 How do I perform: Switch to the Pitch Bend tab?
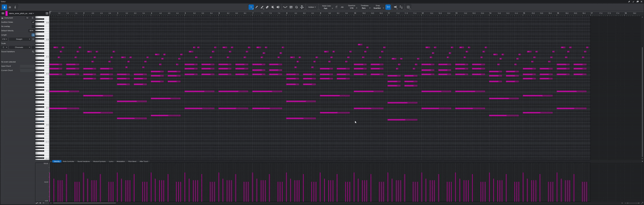coord(132,161)
